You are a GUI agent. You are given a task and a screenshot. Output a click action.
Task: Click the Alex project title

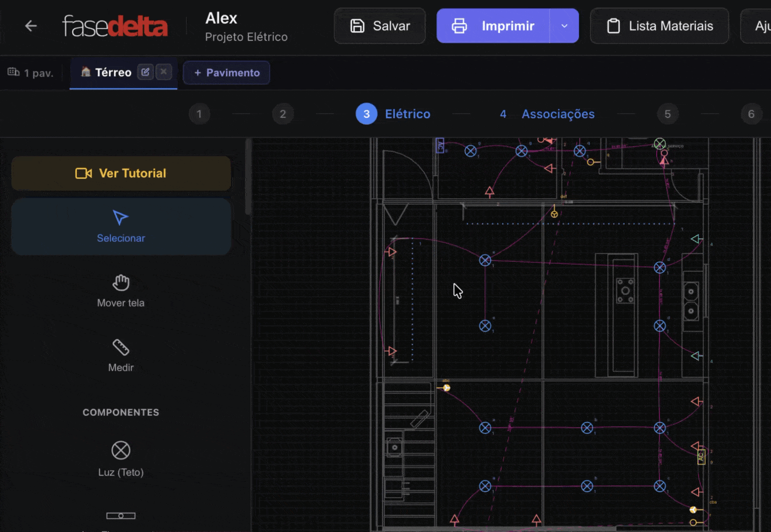221,18
